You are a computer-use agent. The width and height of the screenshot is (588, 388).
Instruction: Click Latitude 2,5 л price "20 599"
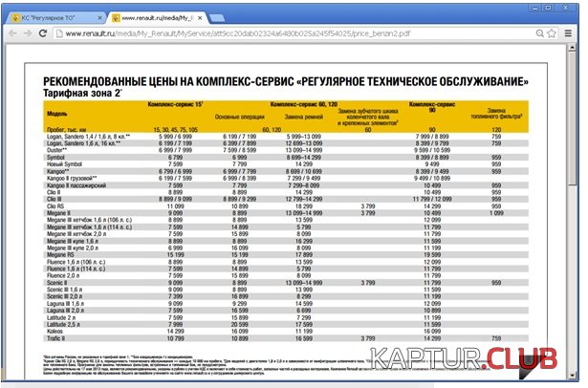(x=240, y=324)
